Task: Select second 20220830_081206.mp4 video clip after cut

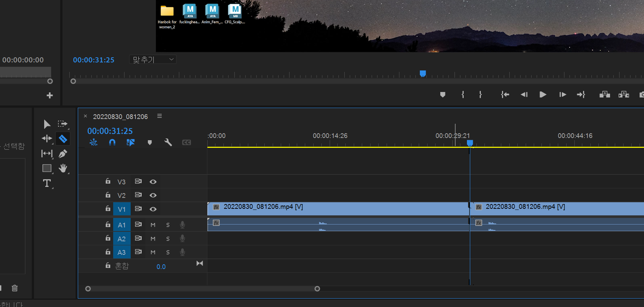Action: point(557,209)
